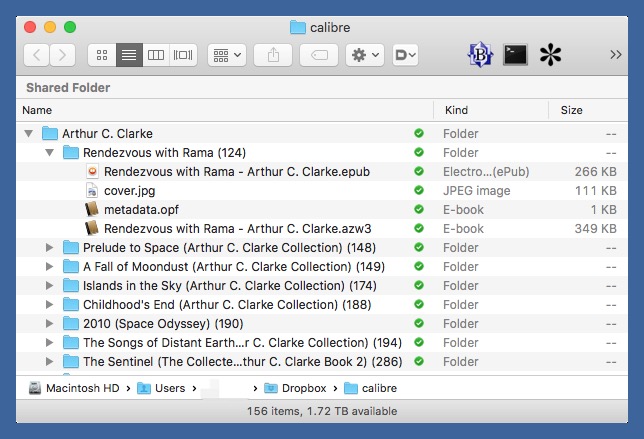Sort by the Size column header
The height and width of the screenshot is (439, 644).
(x=572, y=110)
